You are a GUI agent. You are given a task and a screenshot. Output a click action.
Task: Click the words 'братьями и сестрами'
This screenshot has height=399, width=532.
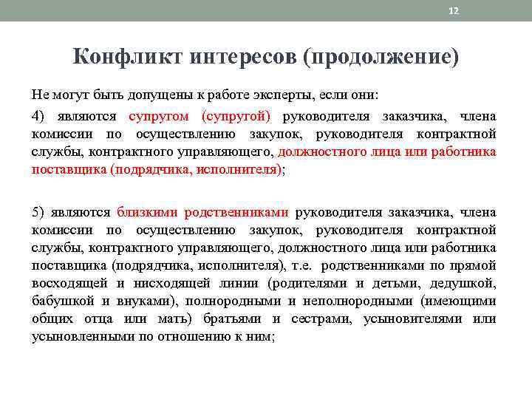click(x=277, y=319)
